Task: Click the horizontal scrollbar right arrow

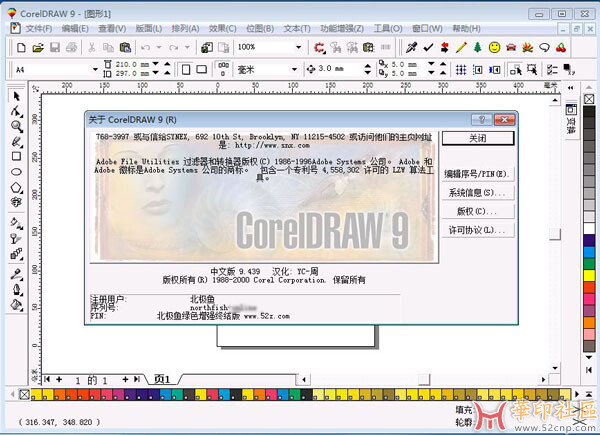Action: (x=543, y=380)
